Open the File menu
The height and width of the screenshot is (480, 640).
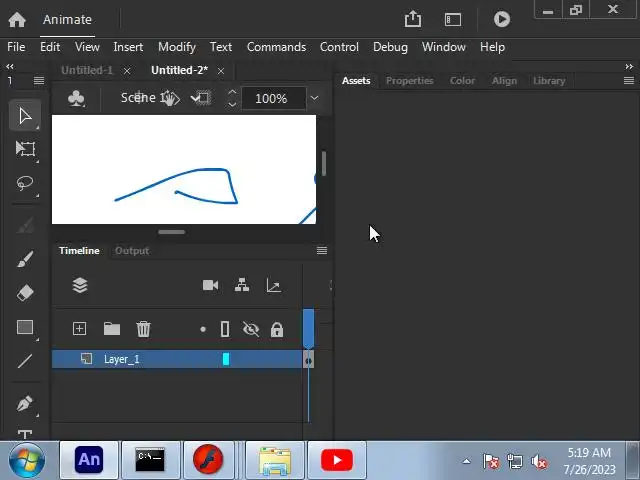16,47
